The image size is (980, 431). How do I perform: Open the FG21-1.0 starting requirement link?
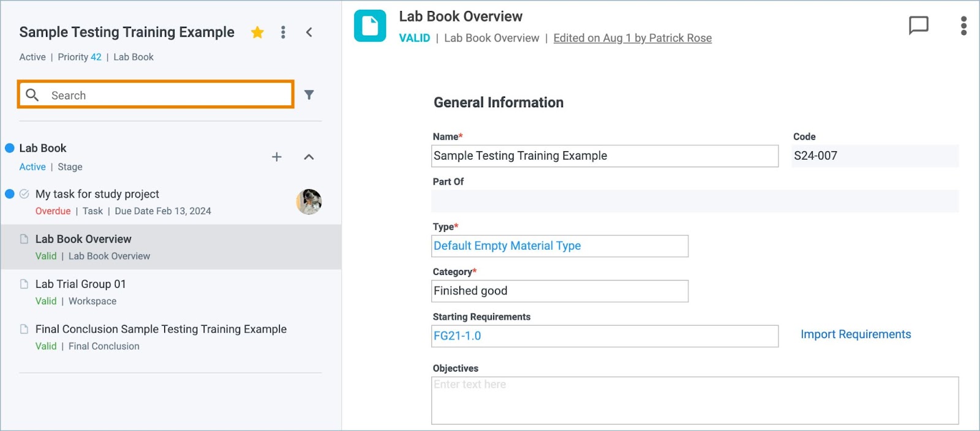(458, 336)
